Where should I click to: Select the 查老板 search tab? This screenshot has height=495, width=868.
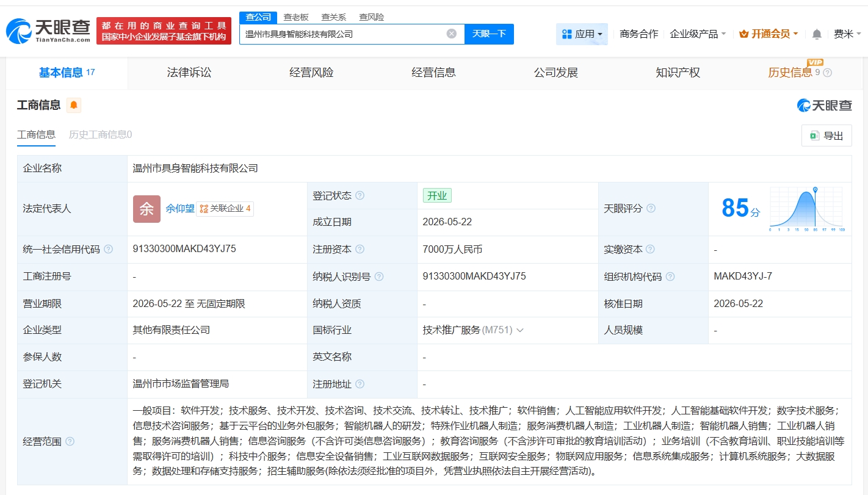click(x=296, y=17)
